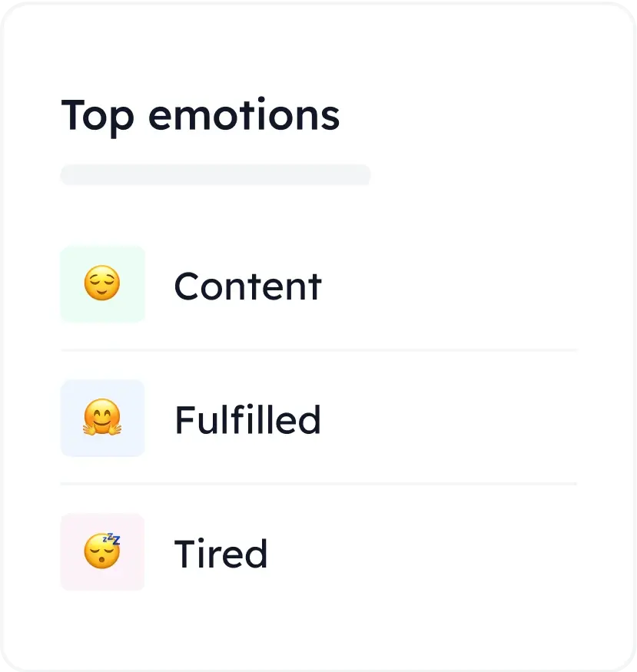Click the blue Zzz on the sleeping emoji
The height and width of the screenshot is (672, 637).
[x=114, y=538]
